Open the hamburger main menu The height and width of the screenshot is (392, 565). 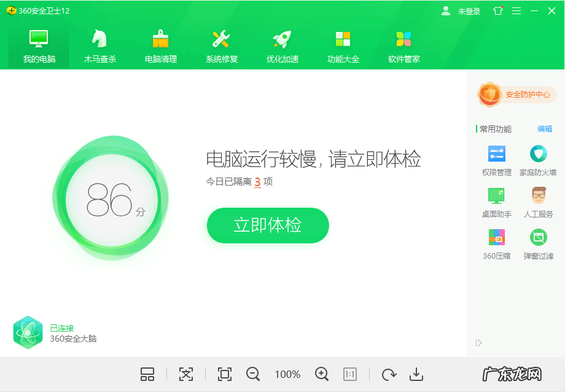pyautogui.click(x=518, y=10)
